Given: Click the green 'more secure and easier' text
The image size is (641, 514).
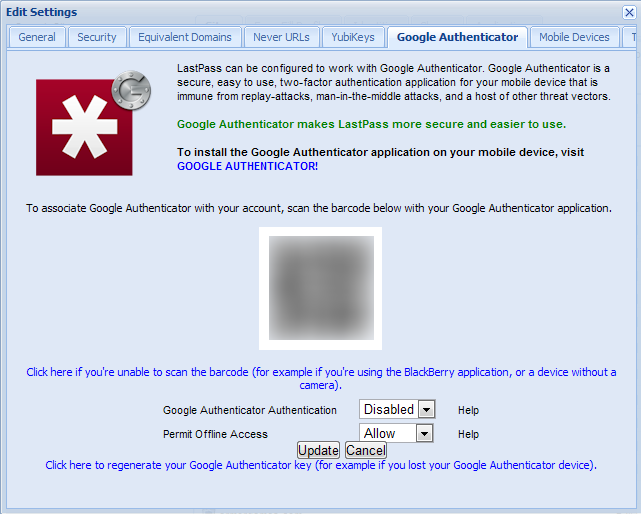Looking at the screenshot, I should (371, 124).
